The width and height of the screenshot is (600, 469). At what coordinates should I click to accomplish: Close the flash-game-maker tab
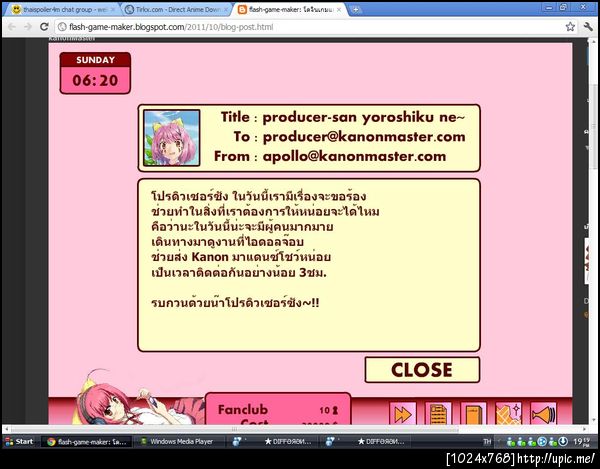click(339, 10)
